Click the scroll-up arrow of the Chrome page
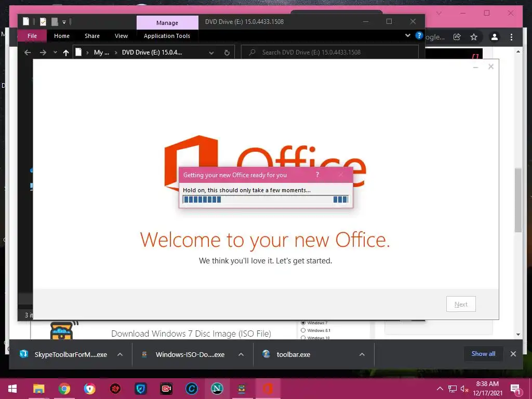Image resolution: width=532 pixels, height=399 pixels. click(518, 51)
